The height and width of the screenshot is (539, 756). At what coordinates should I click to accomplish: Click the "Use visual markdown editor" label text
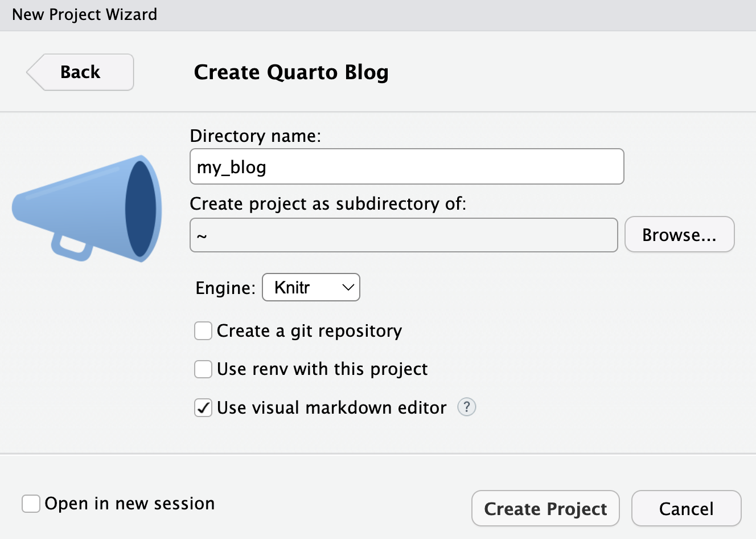click(331, 408)
